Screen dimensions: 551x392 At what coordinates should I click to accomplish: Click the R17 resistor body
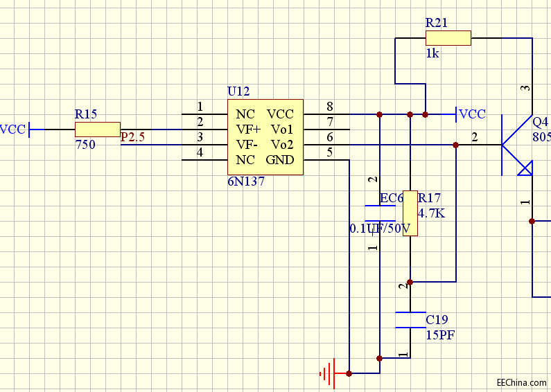(410, 213)
